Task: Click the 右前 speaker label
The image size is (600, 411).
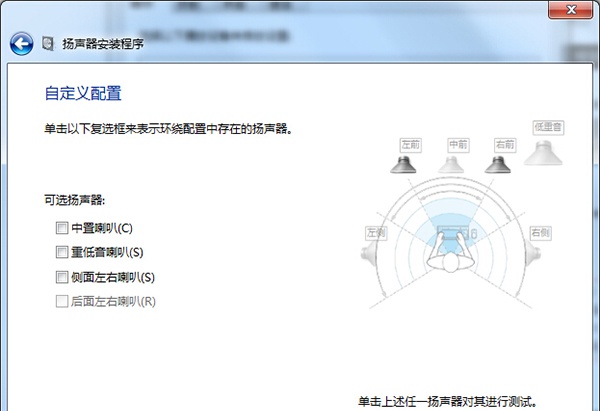Action: (505, 145)
